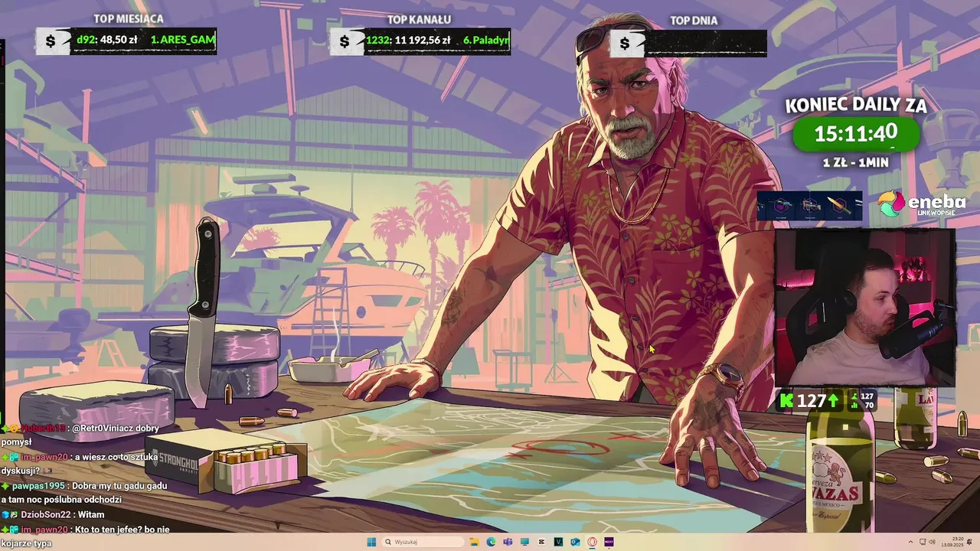This screenshot has height=551, width=980.
Task: Click the eneba logo
Action: (x=921, y=204)
